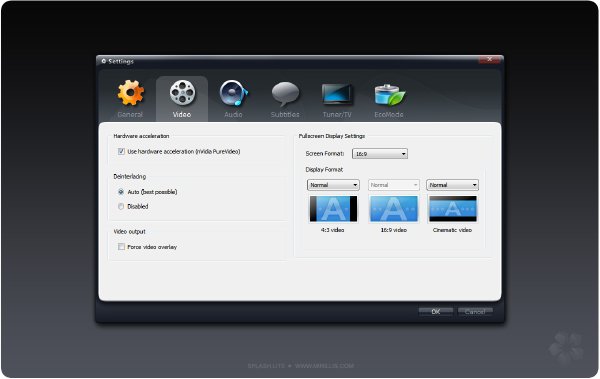The image size is (600, 379).
Task: Open the Audio speaker icon
Action: [233, 93]
